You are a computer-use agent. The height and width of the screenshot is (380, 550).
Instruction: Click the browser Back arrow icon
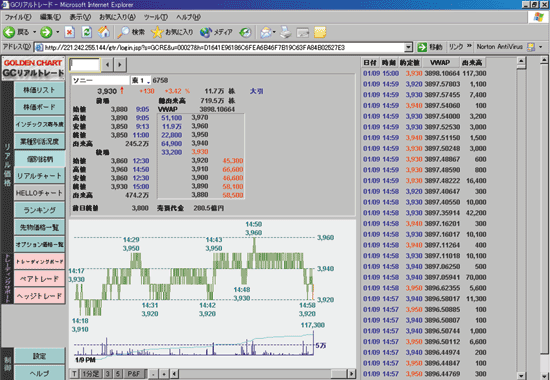coord(9,32)
